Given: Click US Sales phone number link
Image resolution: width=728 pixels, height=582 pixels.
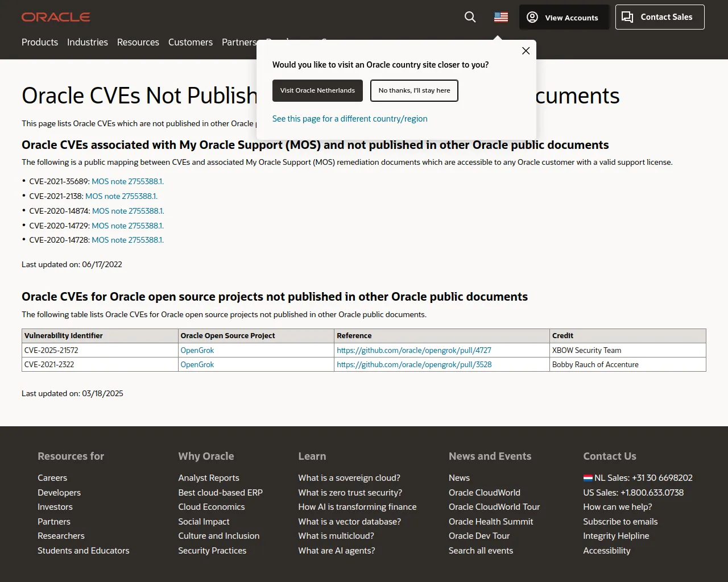Looking at the screenshot, I should 633,493.
